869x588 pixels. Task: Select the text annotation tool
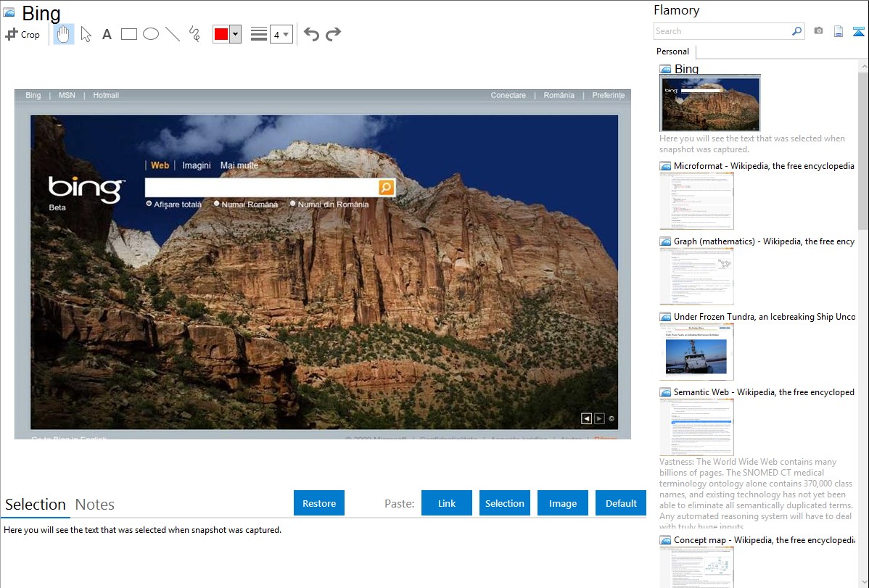tap(107, 34)
